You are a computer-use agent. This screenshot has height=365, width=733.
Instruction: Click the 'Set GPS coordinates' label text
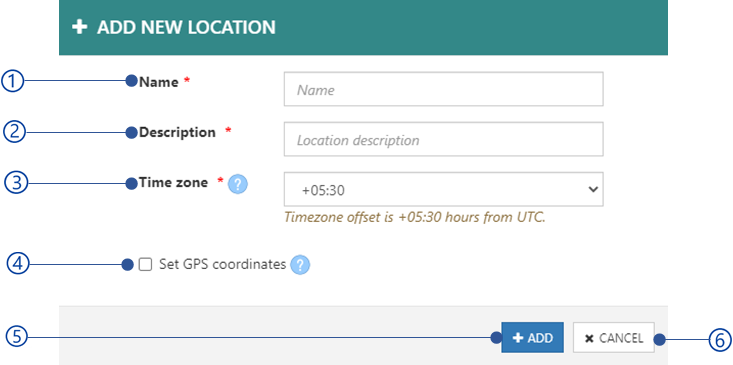tap(223, 265)
